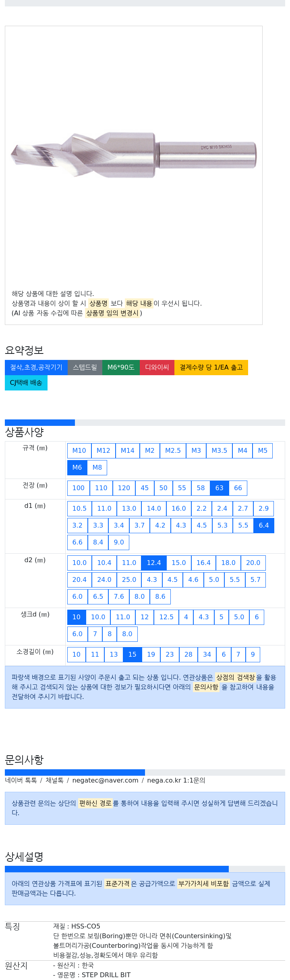Select the 디와이씨 brand tag
Viewport: 290px width, 980px height.
pyautogui.click(x=157, y=367)
